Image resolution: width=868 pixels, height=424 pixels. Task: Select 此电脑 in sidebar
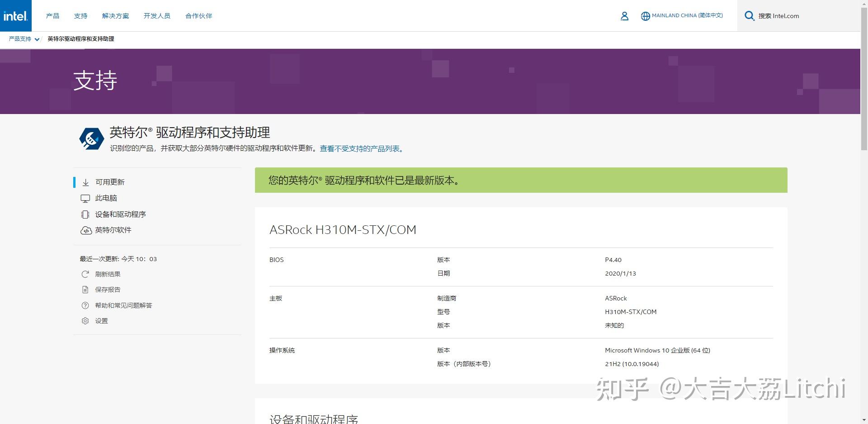pos(106,198)
